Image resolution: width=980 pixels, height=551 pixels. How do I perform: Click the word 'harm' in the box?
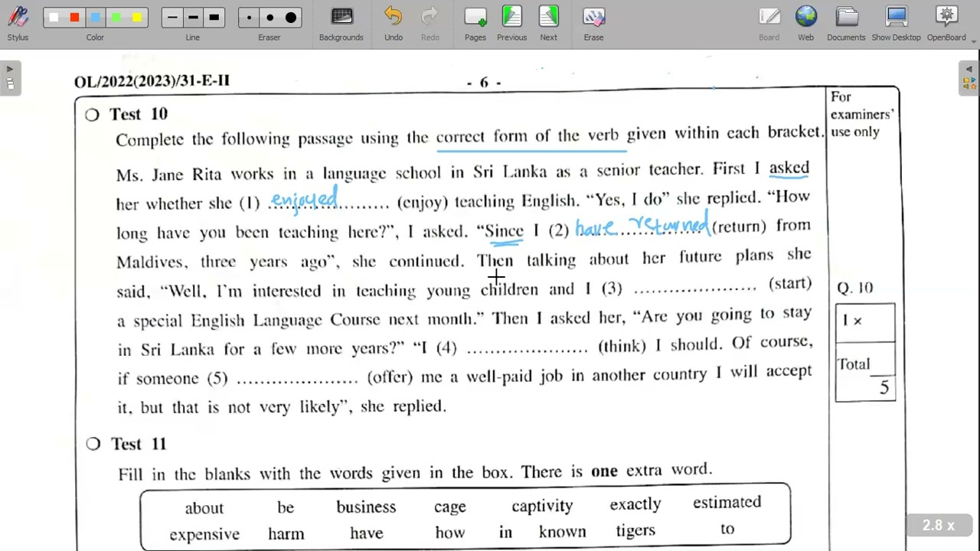(286, 533)
